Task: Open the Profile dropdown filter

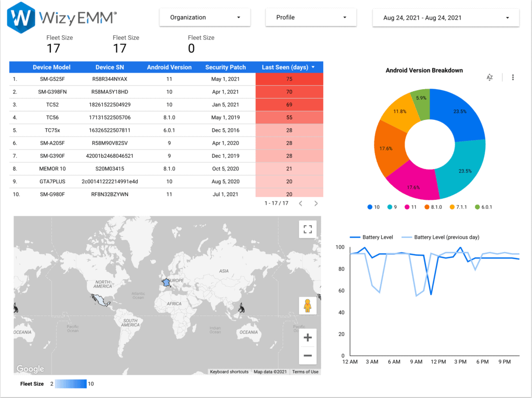Action: coord(311,17)
